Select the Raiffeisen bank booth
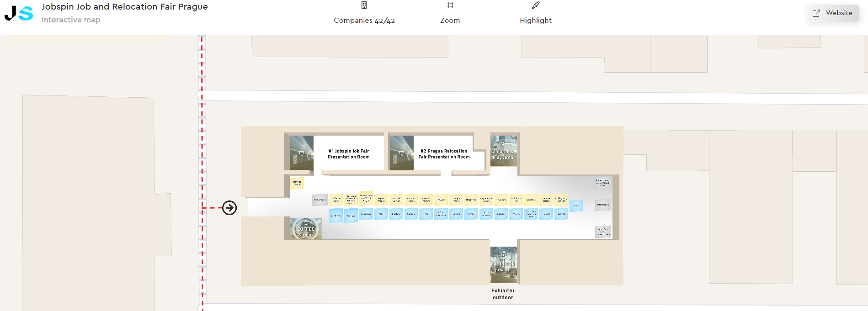 [x=336, y=200]
